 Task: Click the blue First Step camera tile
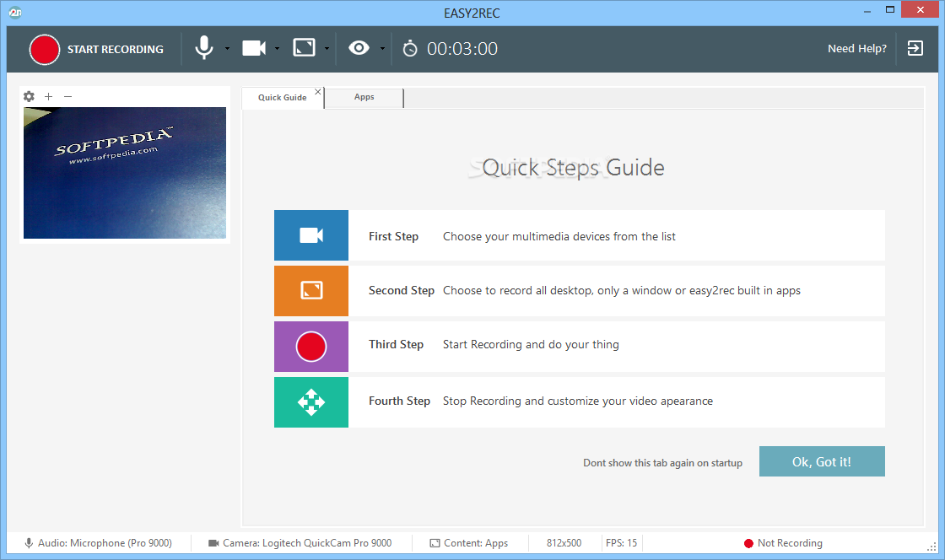tap(311, 235)
